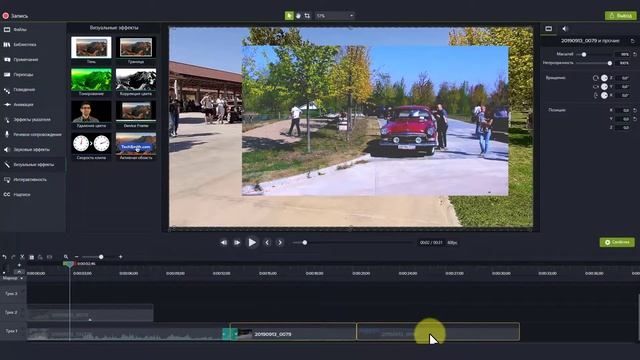Click Copy in the timeline toolbar
The width and height of the screenshot is (640, 360).
tap(31, 257)
